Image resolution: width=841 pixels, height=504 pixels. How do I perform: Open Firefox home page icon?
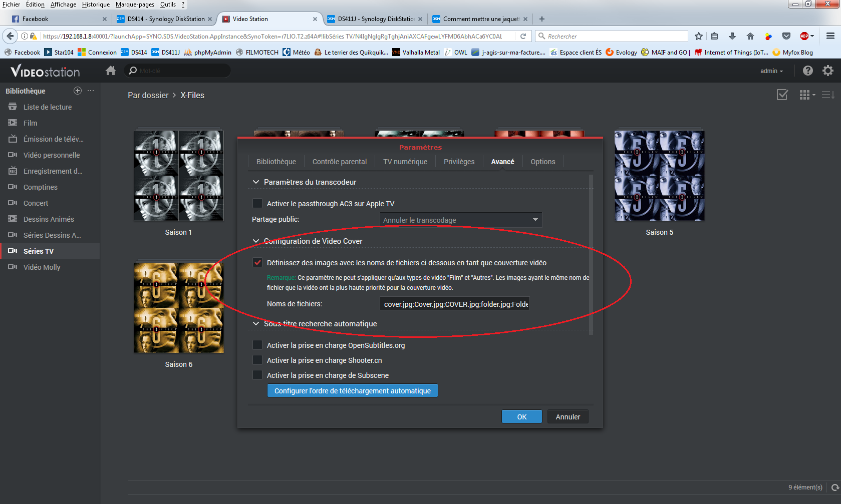click(750, 36)
